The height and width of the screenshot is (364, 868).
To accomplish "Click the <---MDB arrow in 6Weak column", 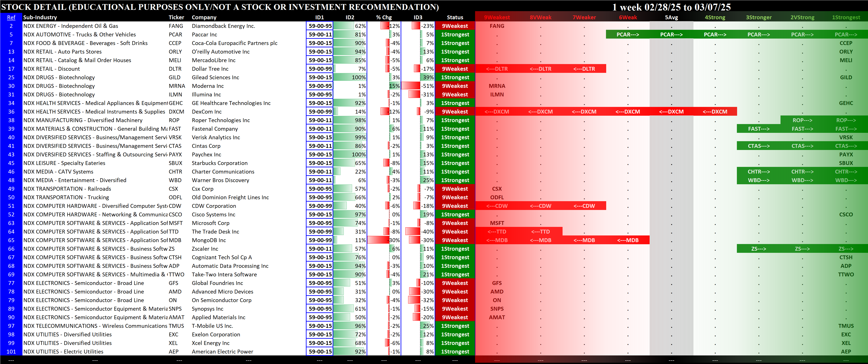I will [x=627, y=240].
